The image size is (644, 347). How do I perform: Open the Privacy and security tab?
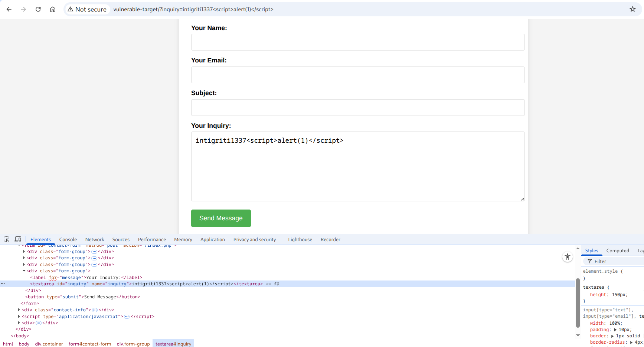pyautogui.click(x=255, y=240)
